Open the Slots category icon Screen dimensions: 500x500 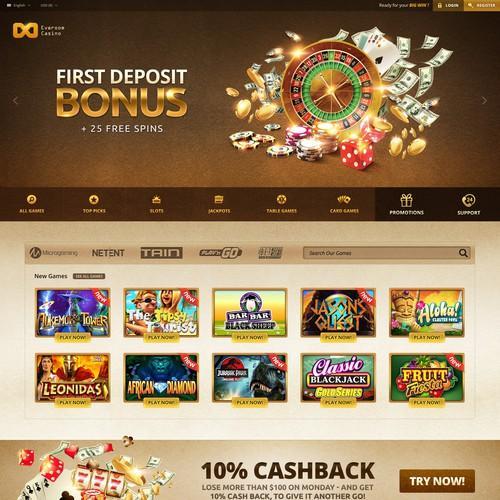tap(156, 200)
